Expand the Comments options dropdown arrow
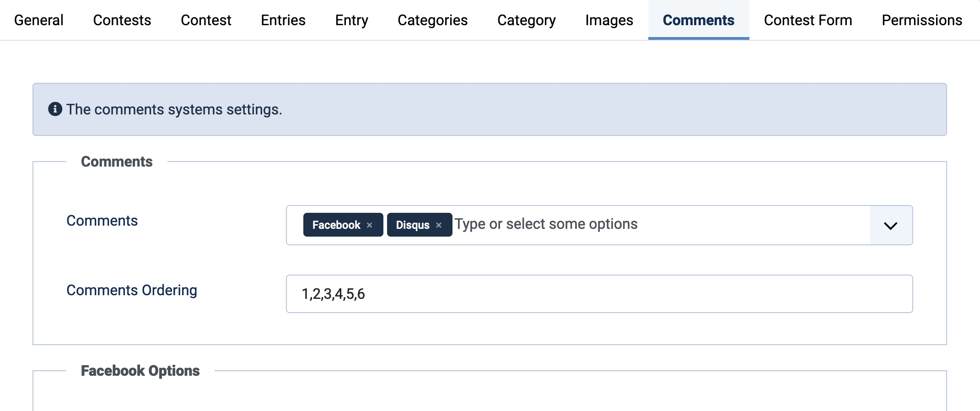980x411 pixels. pyautogui.click(x=890, y=225)
